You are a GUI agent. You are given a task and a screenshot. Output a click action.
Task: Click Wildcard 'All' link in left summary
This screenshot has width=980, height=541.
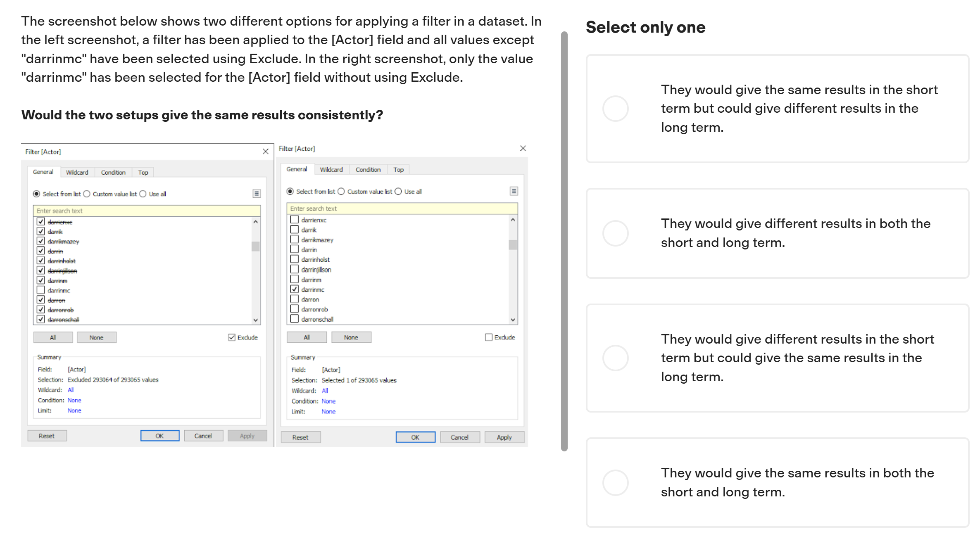coord(71,390)
